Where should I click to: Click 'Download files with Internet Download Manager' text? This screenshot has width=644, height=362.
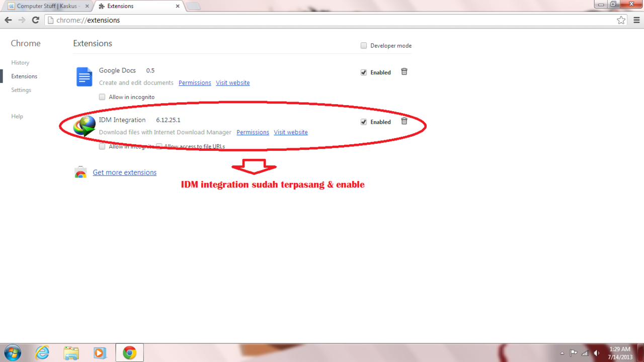point(165,132)
